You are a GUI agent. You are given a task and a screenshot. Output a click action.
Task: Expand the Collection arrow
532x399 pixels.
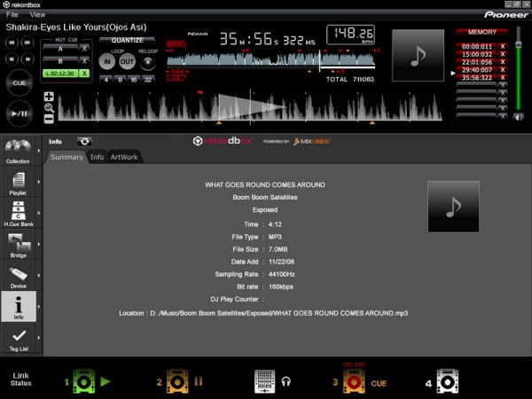39,151
